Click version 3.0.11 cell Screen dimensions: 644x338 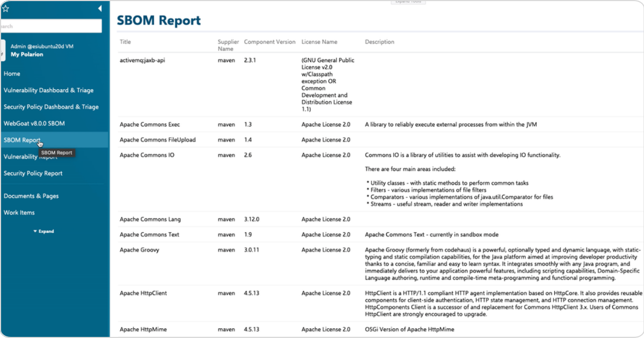point(251,250)
